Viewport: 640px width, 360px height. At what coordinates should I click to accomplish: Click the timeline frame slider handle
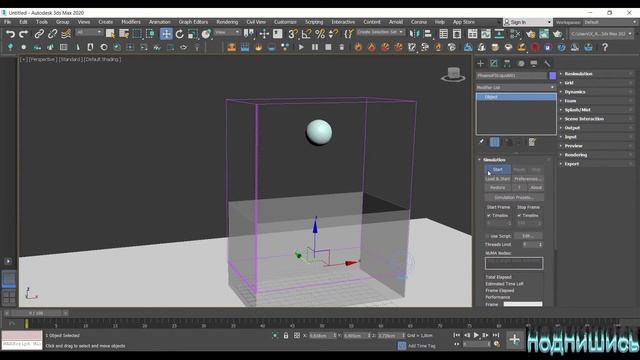pyautogui.click(x=36, y=313)
